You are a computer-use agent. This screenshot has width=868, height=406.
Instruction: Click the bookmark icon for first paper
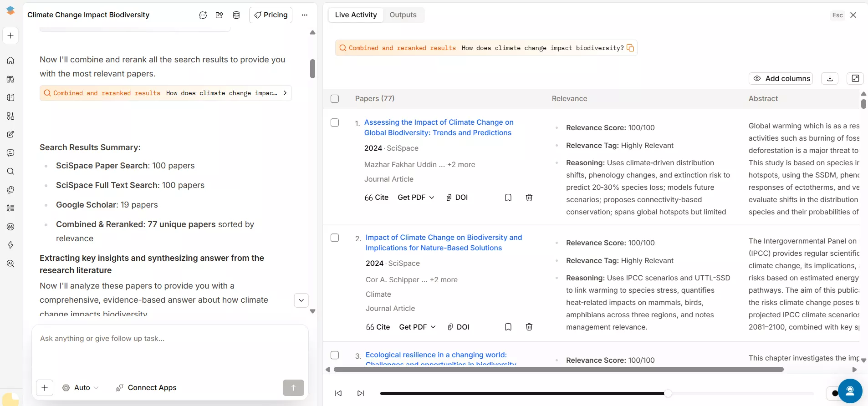(508, 198)
